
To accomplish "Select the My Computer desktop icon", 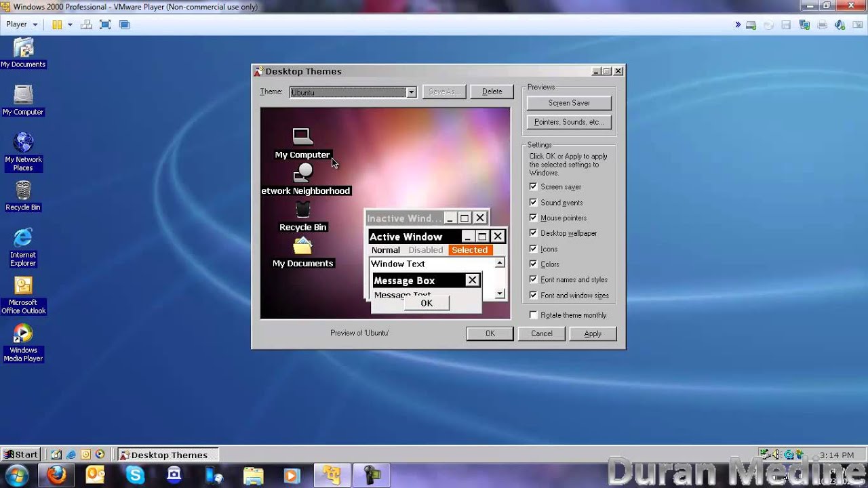I will [23, 101].
